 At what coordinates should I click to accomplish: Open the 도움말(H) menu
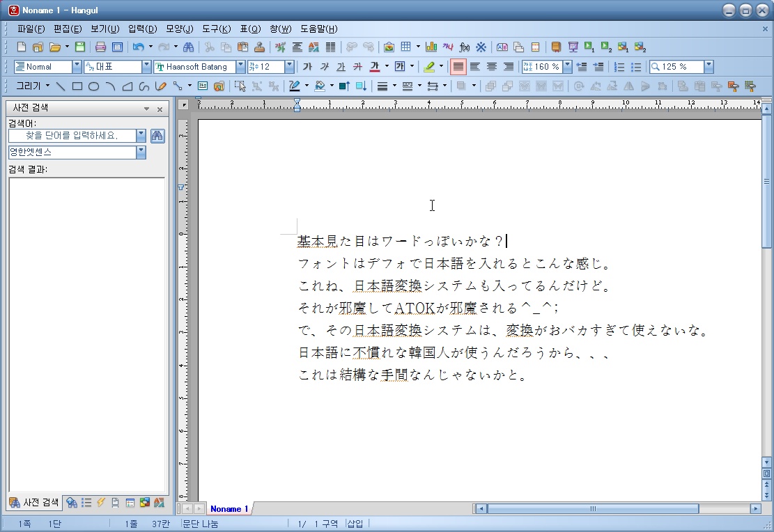(319, 29)
